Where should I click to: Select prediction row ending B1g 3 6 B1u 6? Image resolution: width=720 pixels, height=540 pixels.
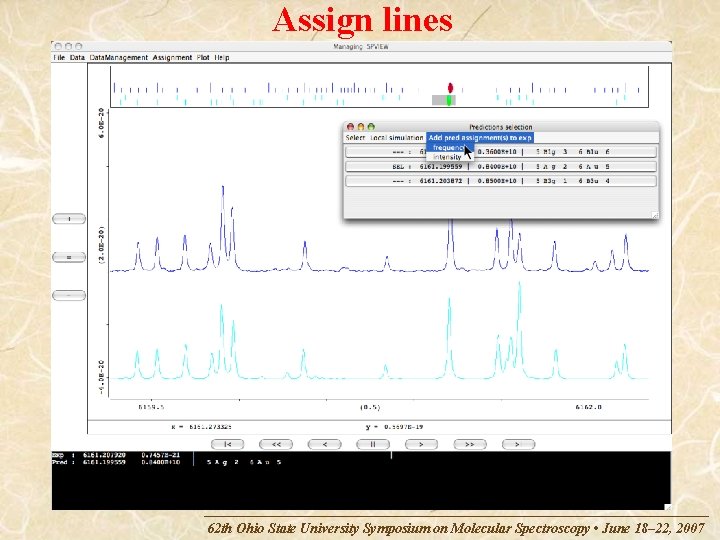point(501,152)
